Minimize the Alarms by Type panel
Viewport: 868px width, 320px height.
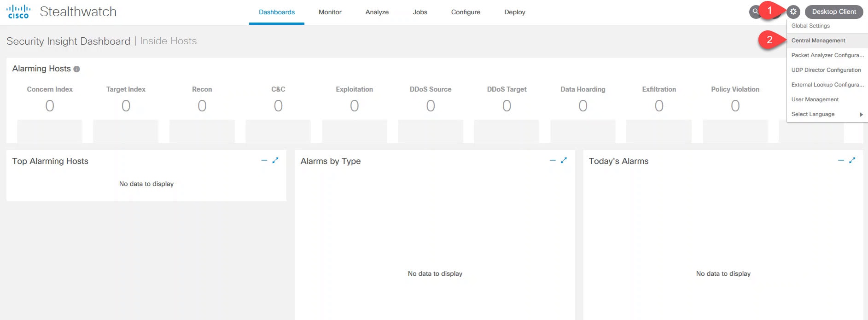553,160
